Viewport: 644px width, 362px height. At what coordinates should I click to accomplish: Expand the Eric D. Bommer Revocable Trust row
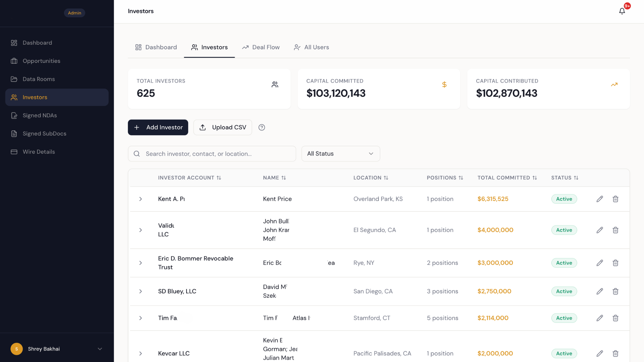tap(141, 263)
